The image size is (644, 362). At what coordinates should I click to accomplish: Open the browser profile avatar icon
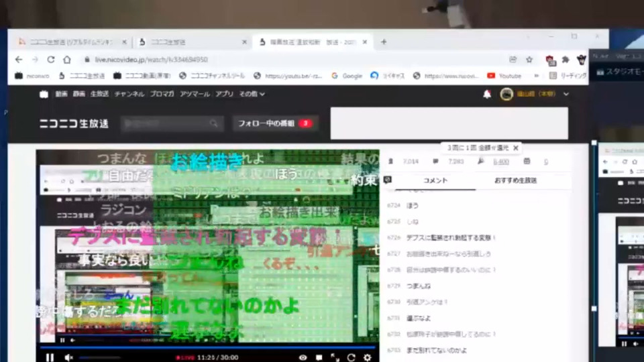click(x=581, y=60)
